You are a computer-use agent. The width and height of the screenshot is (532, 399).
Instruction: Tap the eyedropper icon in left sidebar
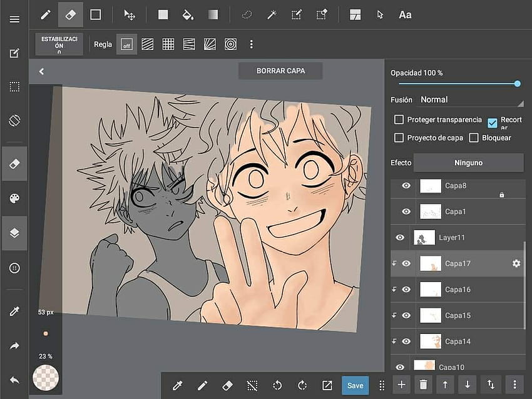point(14,311)
